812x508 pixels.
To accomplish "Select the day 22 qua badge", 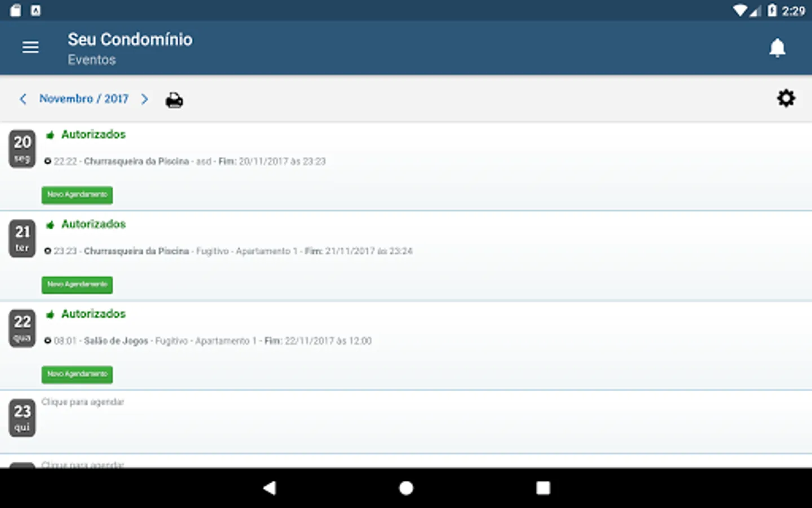I will tap(22, 329).
